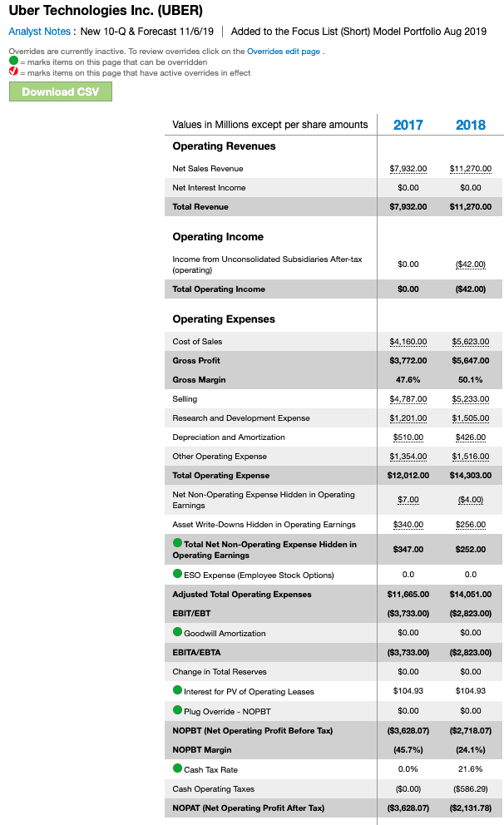Click the green dot next to Goodwill Amortization
The image size is (504, 825).
(x=178, y=632)
